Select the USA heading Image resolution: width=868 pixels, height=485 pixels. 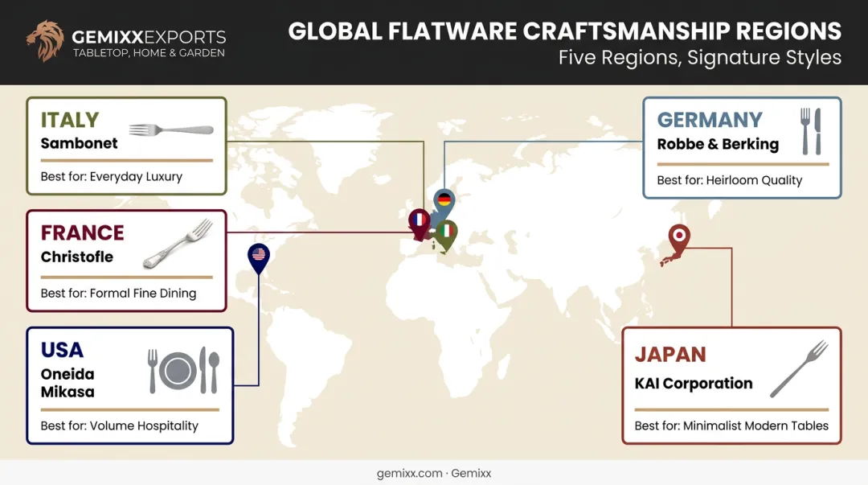pos(62,350)
